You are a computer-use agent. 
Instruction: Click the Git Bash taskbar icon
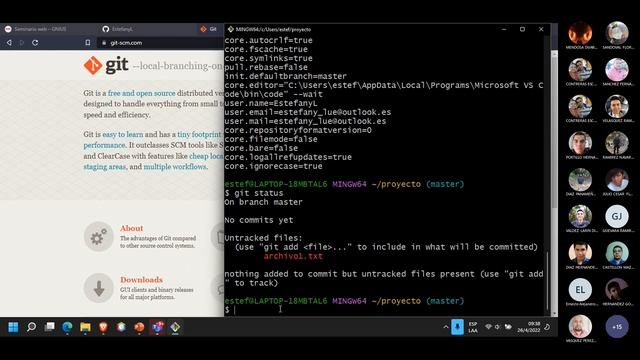(175, 327)
